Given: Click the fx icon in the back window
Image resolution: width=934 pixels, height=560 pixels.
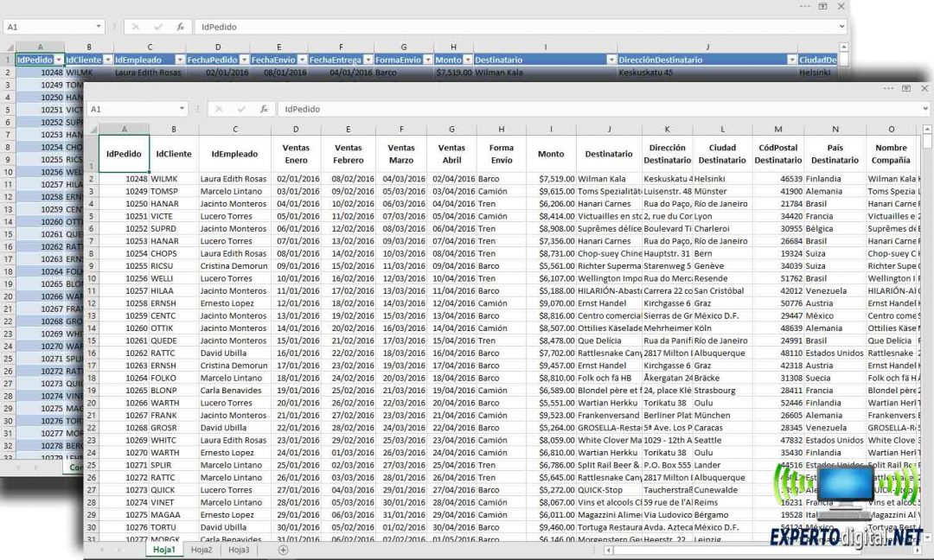Looking at the screenshot, I should (181, 27).
